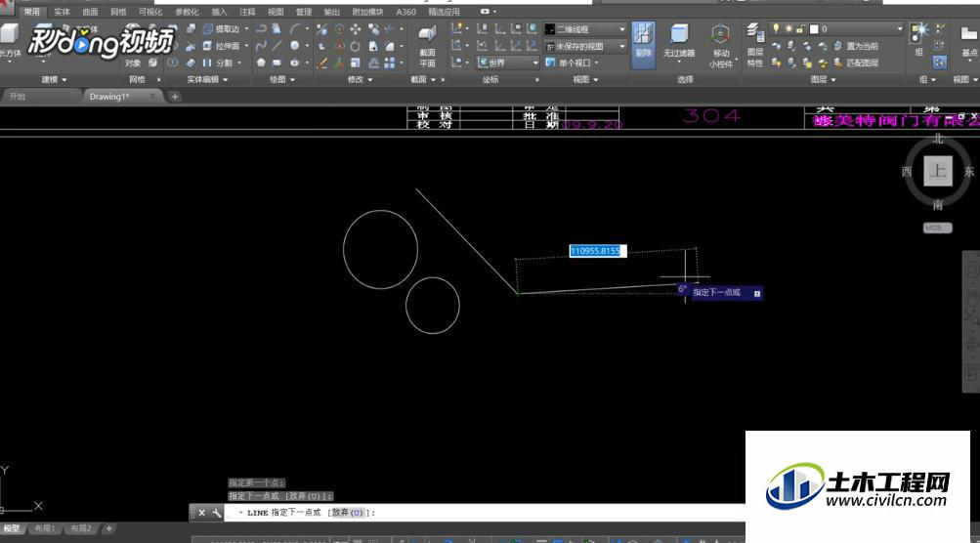Select the Polygon draw tool
This screenshot has width=980, height=543.
(261, 63)
